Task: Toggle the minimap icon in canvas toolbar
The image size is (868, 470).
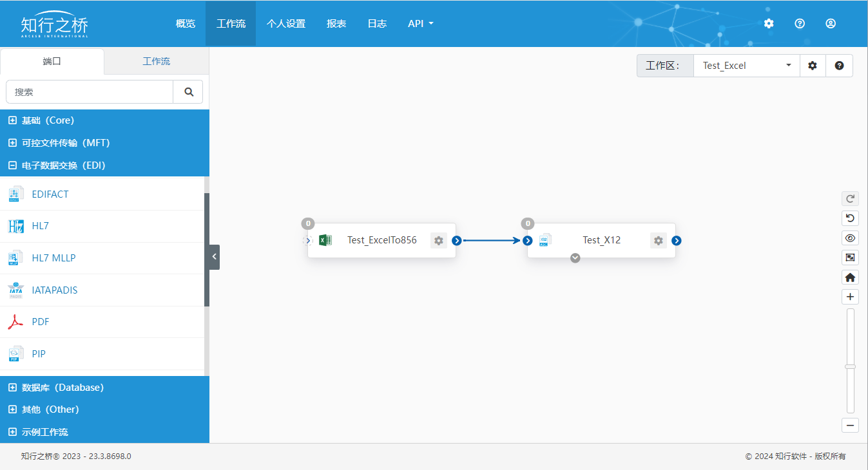Action: [x=850, y=258]
